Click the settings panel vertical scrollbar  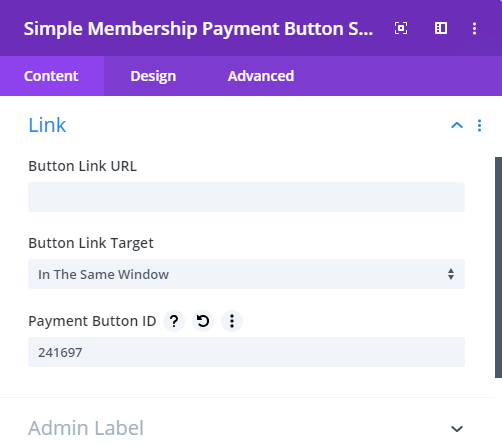tap(498, 267)
